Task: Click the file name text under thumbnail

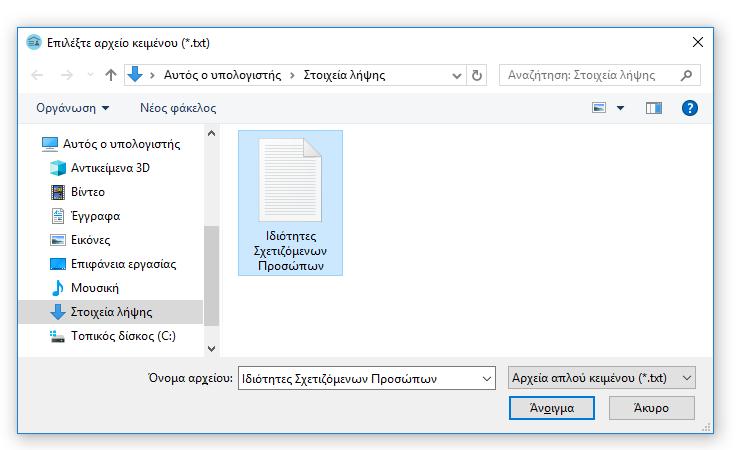Action: pos(290,251)
